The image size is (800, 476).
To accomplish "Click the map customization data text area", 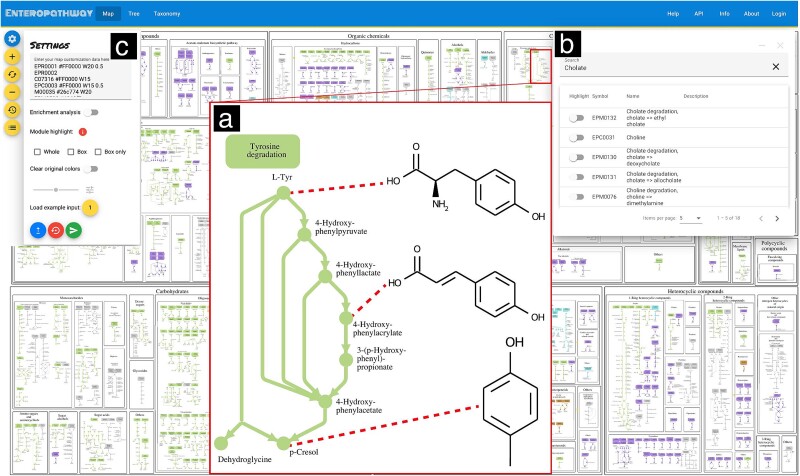I will pyautogui.click(x=81, y=76).
